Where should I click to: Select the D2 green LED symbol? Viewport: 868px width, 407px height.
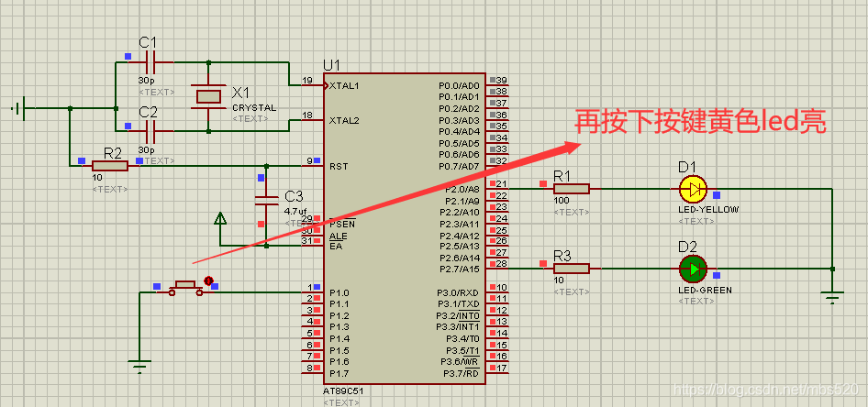point(693,269)
